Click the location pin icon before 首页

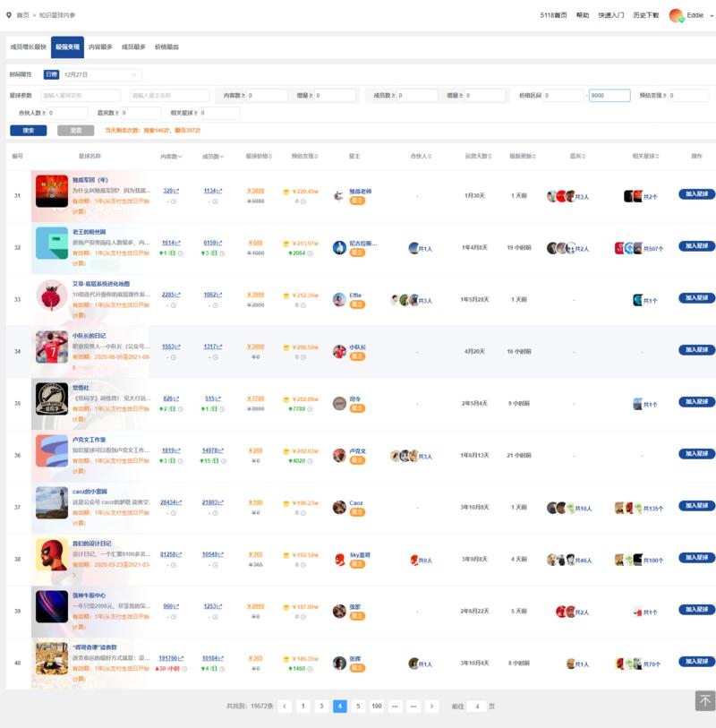[x=9, y=15]
